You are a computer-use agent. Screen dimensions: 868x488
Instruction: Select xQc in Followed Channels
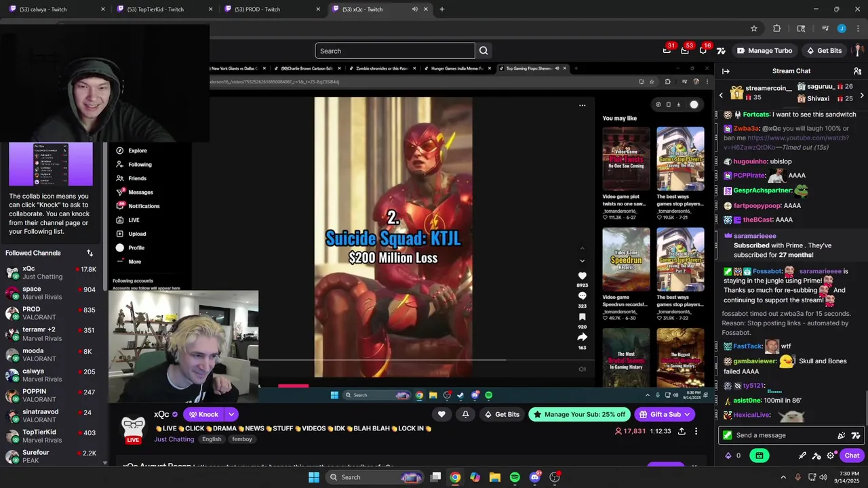coord(52,272)
